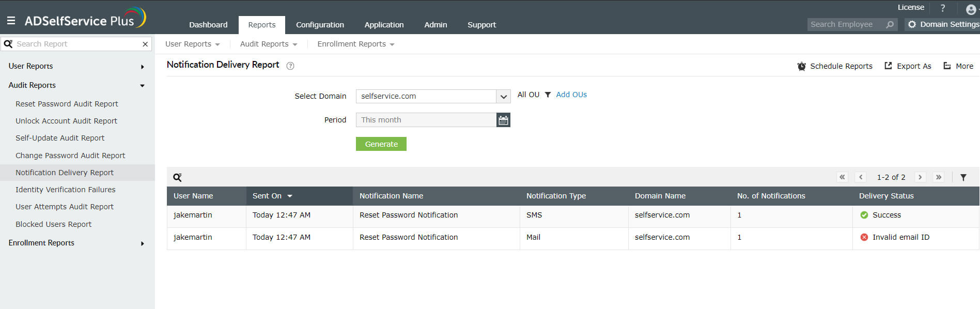Click the help question mark beside report title
The height and width of the screenshot is (309, 980).
(290, 66)
